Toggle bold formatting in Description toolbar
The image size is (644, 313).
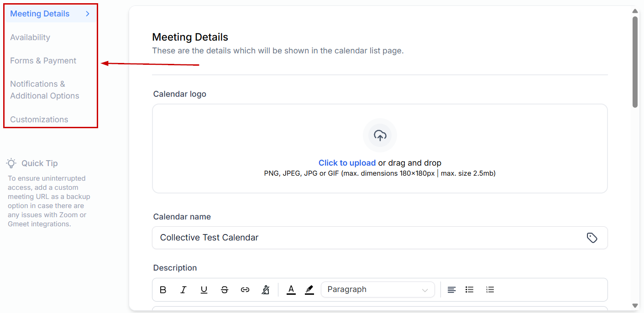coord(163,290)
